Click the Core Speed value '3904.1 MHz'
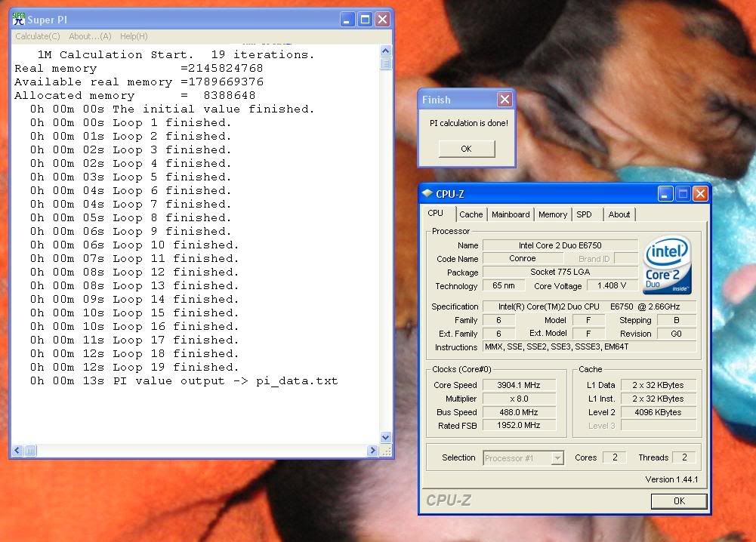This screenshot has width=756, height=542. click(x=519, y=385)
